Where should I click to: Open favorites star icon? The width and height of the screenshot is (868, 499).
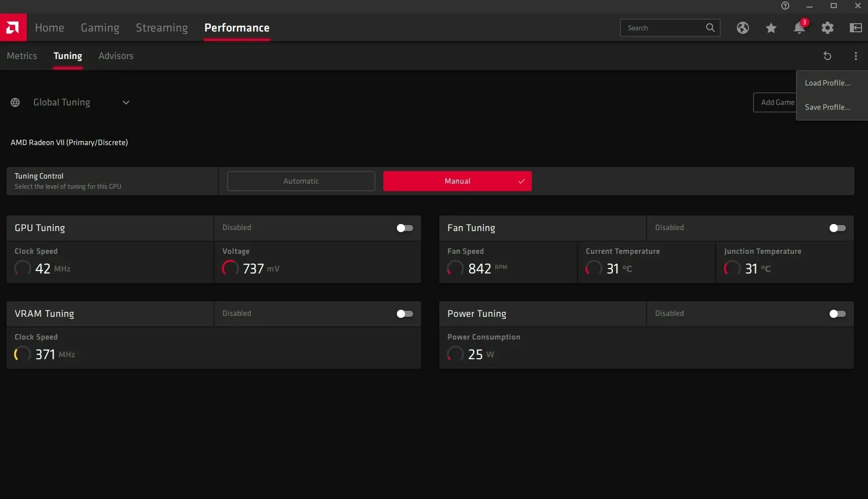tap(771, 28)
